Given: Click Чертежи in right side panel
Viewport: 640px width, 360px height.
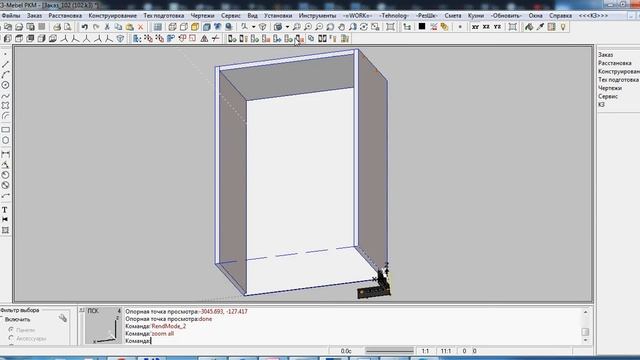Looking at the screenshot, I should (610, 88).
